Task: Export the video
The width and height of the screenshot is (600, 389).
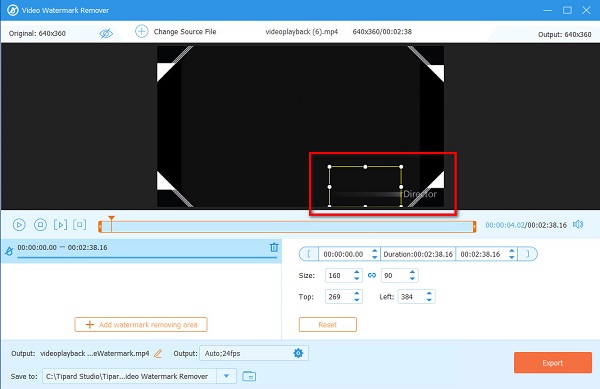Action: [x=553, y=363]
